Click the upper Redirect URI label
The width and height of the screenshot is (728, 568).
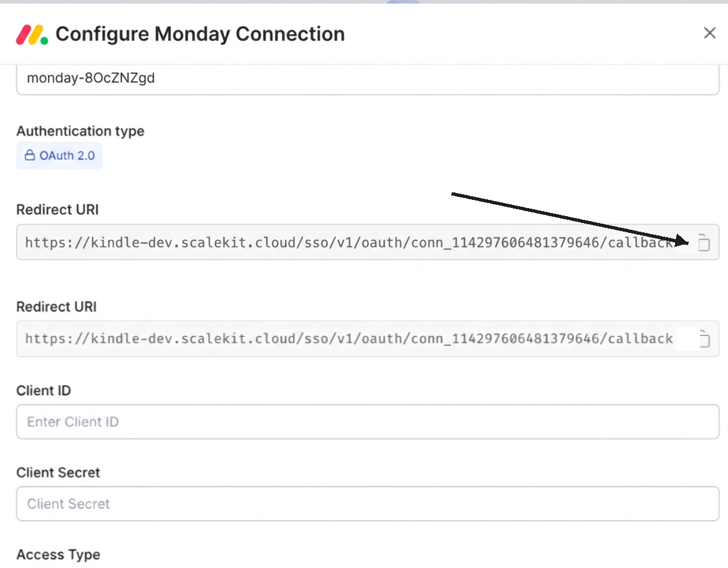[x=57, y=210]
